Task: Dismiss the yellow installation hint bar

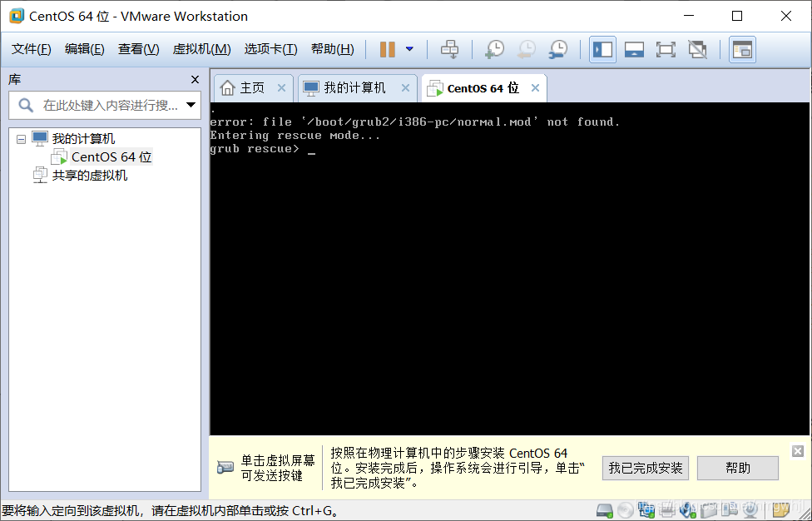Action: pyautogui.click(x=798, y=451)
